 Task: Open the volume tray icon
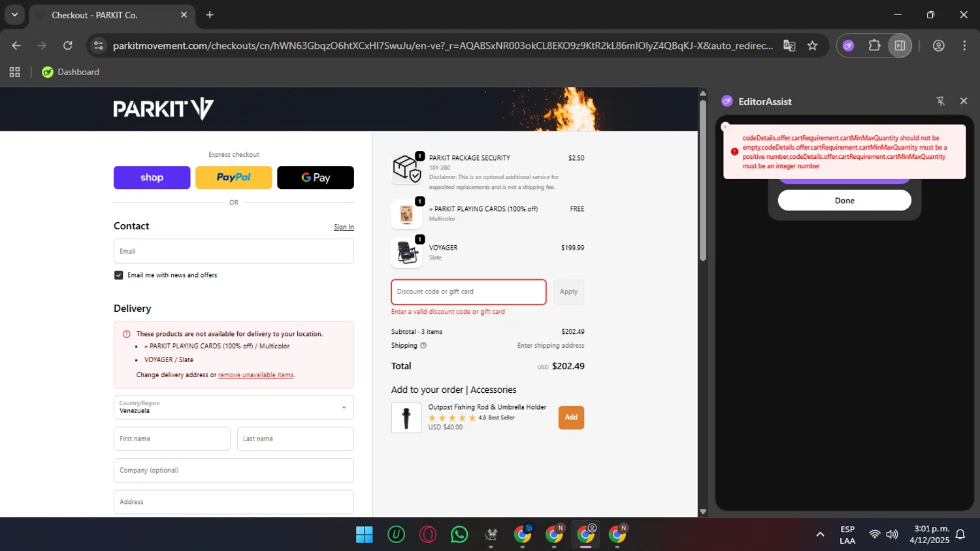click(892, 535)
